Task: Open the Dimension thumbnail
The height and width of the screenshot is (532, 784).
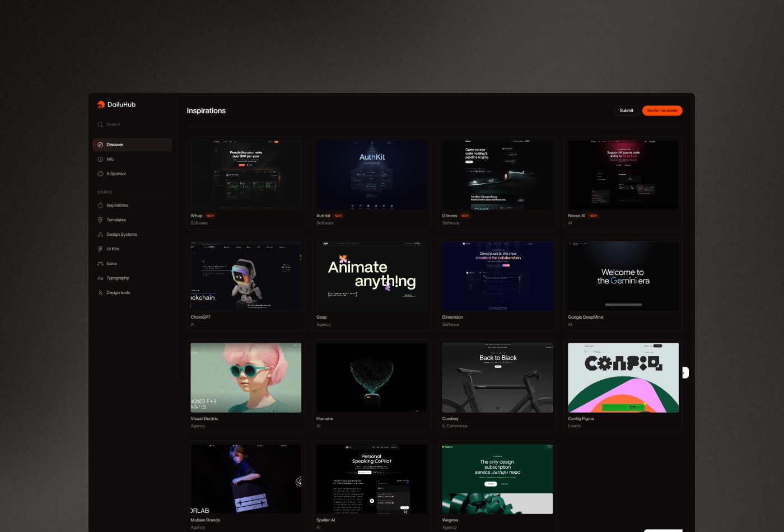Action: [497, 276]
